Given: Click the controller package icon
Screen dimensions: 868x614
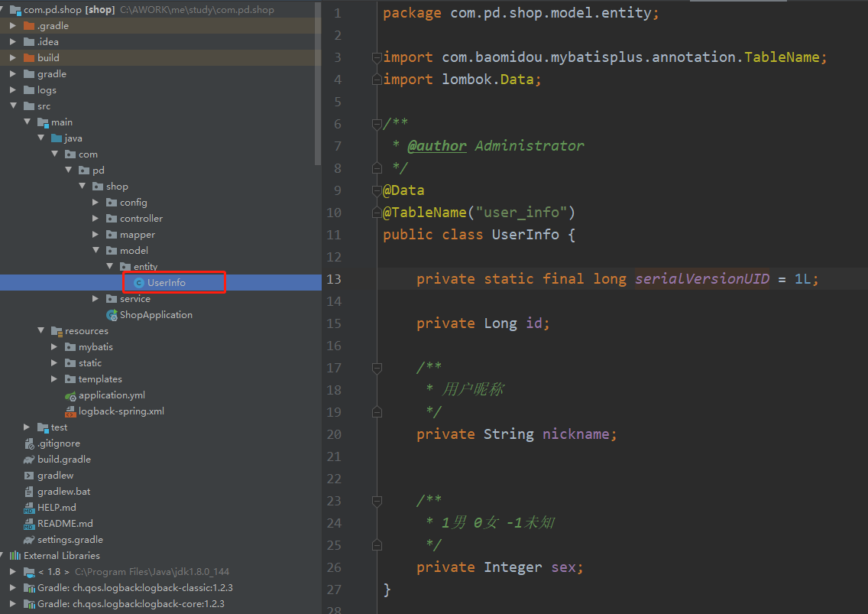Looking at the screenshot, I should coord(112,219).
